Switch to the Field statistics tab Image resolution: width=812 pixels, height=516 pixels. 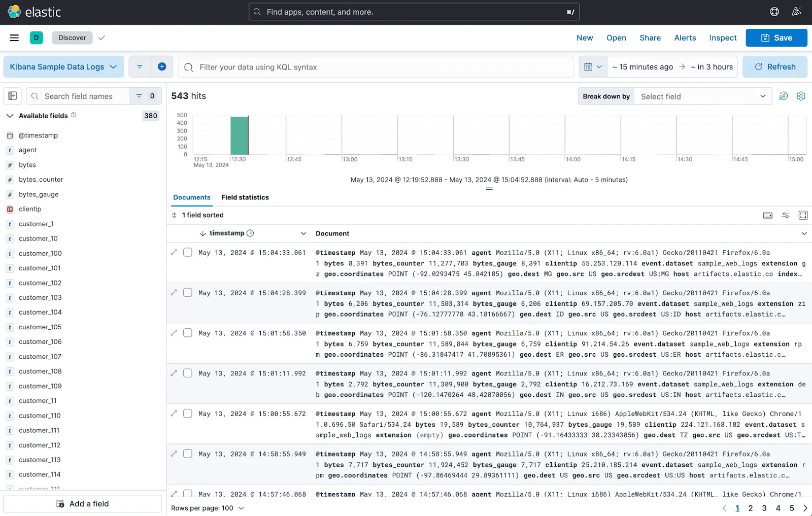click(245, 197)
